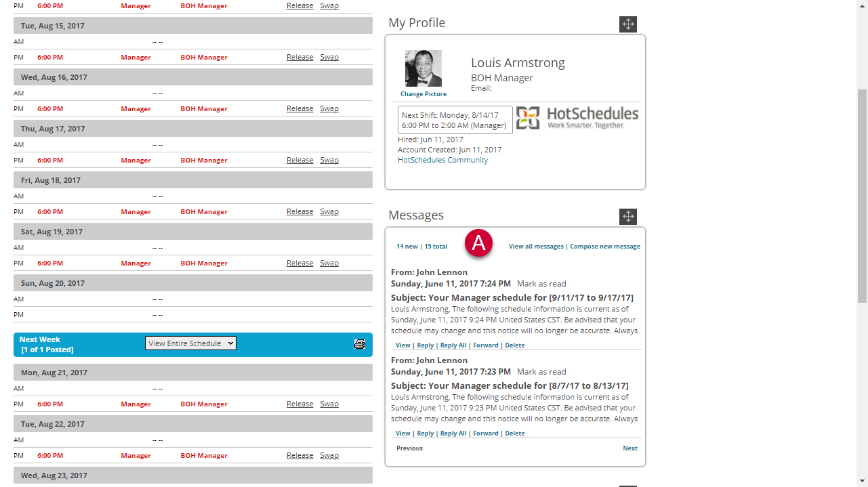This screenshot has width=868, height=487.
Task: Swap the Fri, Aug 18 shift
Action: tap(329, 211)
